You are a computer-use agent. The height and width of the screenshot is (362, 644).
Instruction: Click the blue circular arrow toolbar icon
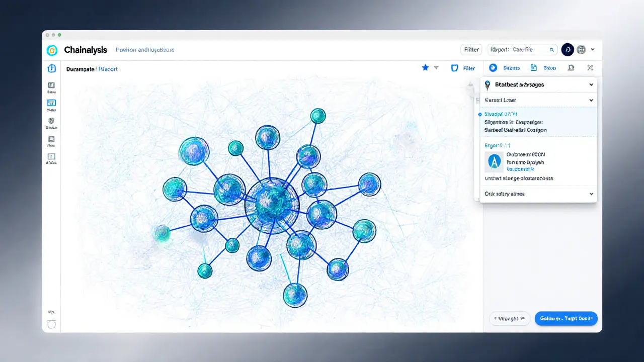pyautogui.click(x=493, y=68)
